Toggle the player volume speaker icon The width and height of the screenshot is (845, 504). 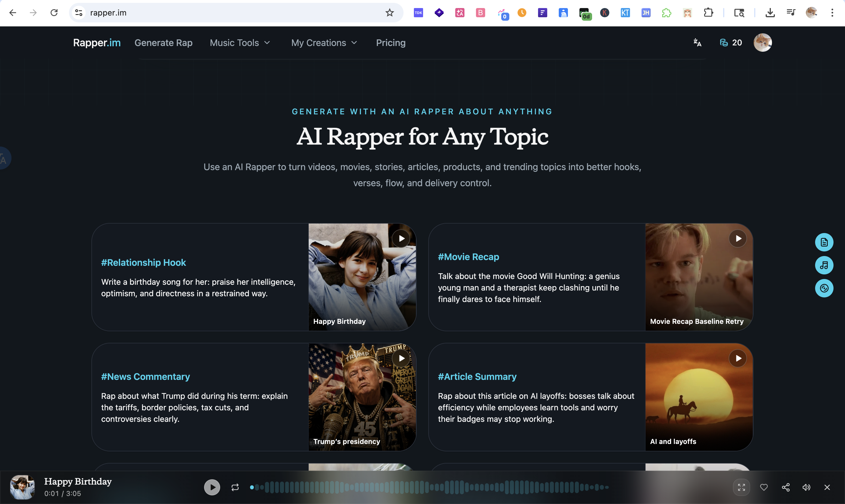pyautogui.click(x=806, y=487)
